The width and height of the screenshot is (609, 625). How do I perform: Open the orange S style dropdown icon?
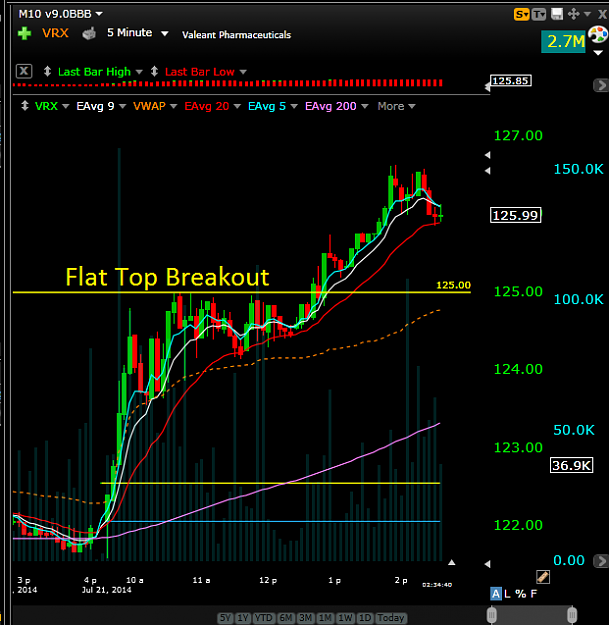[x=521, y=15]
